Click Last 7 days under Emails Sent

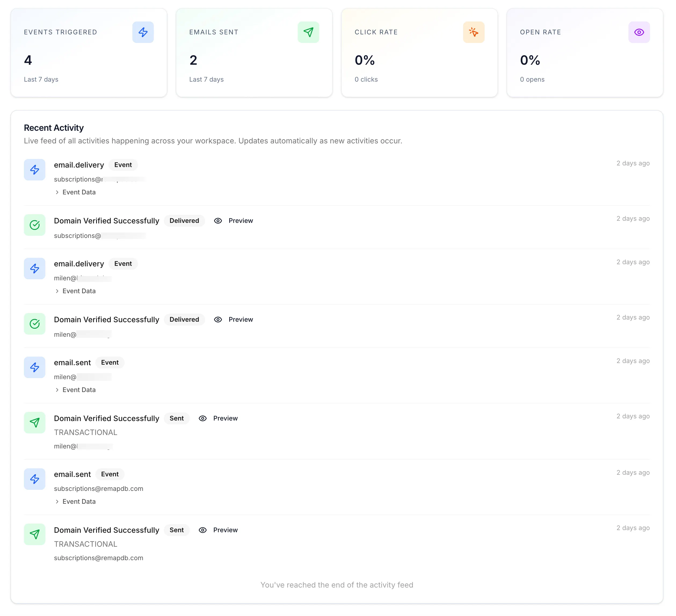tap(206, 79)
